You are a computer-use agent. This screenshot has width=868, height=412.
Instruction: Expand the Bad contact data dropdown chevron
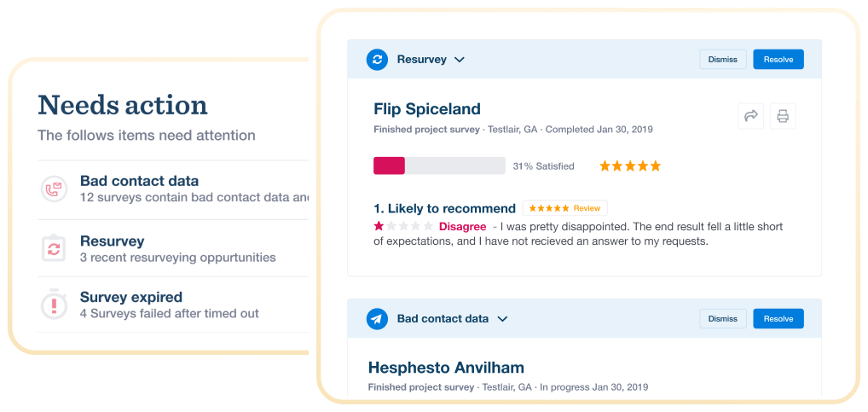[x=502, y=319]
